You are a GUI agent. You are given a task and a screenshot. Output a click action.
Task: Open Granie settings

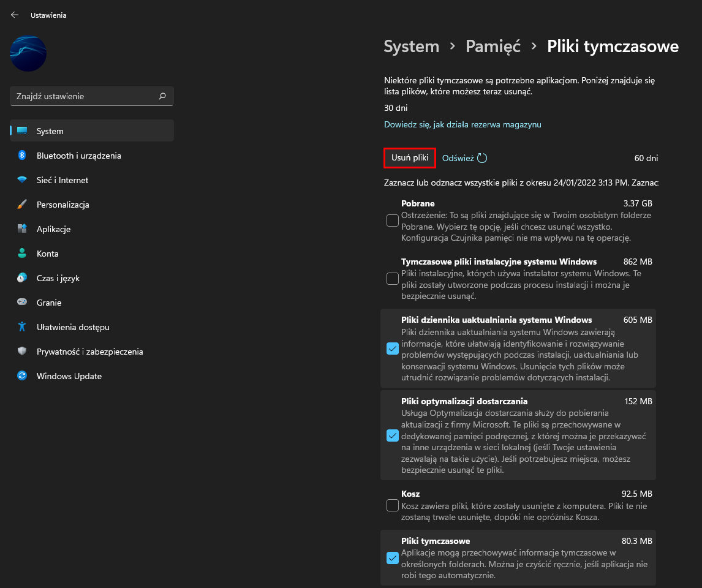pos(92,302)
